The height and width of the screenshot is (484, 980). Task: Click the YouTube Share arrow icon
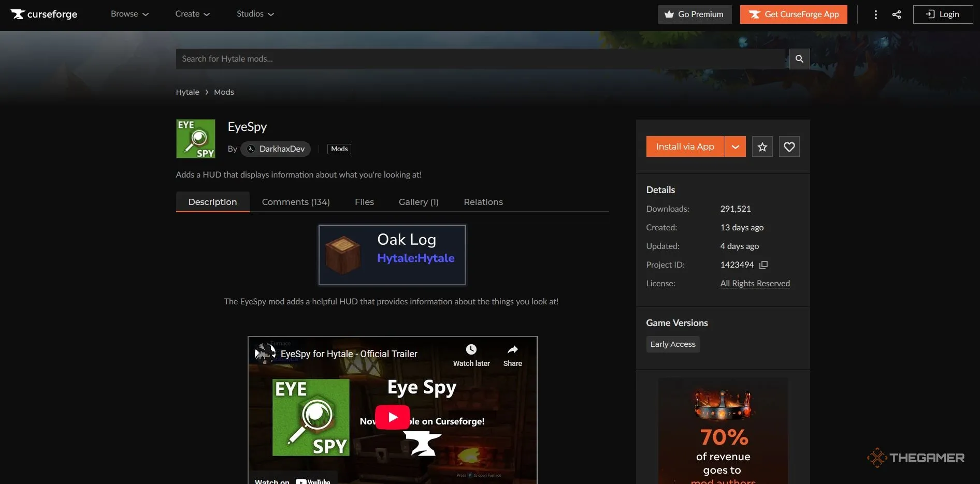pos(512,350)
